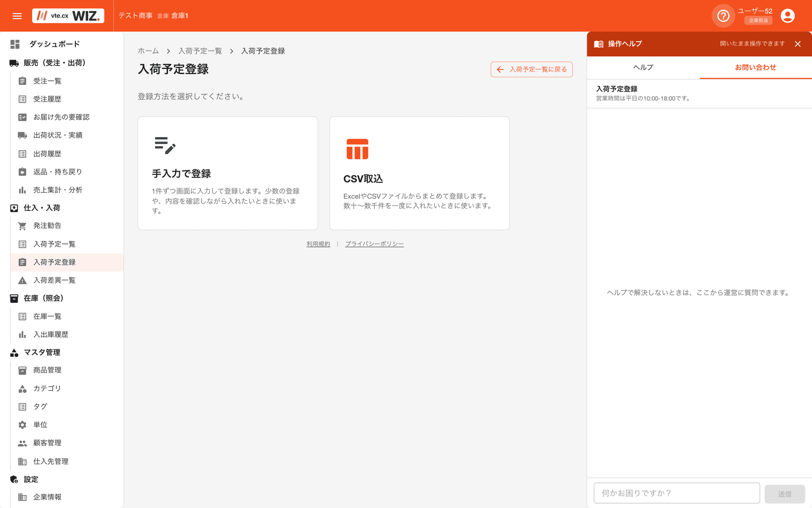
Task: Click the archive box icon beside 在庫（照会）
Action: pyautogui.click(x=14, y=298)
